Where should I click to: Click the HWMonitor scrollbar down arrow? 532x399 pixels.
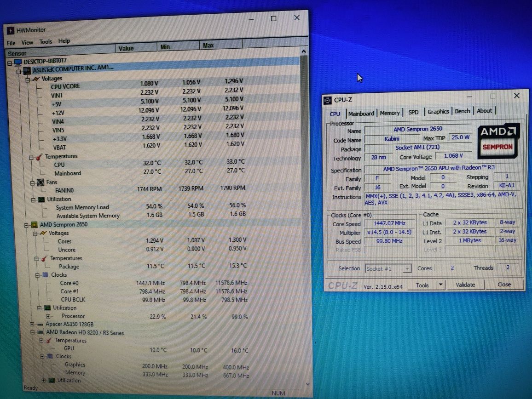[x=307, y=384]
